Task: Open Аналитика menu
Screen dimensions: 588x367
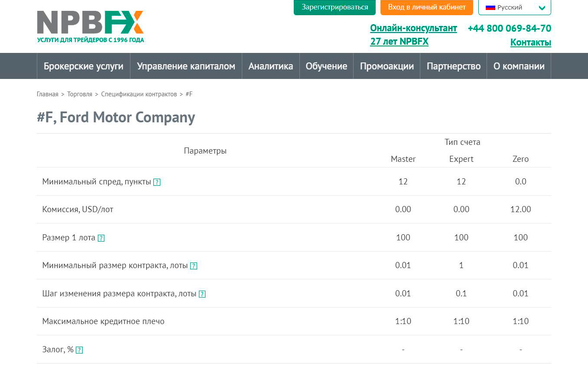Action: (271, 66)
